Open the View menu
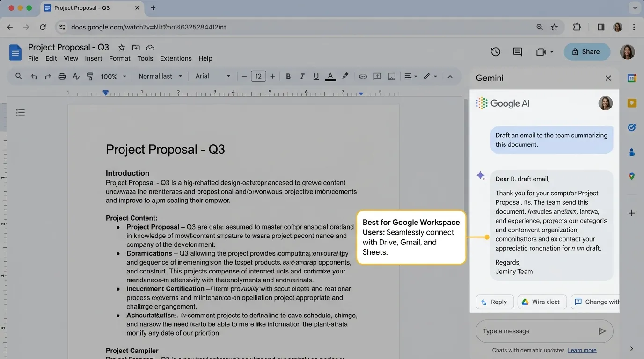Image resolution: width=644 pixels, height=359 pixels. [71, 58]
